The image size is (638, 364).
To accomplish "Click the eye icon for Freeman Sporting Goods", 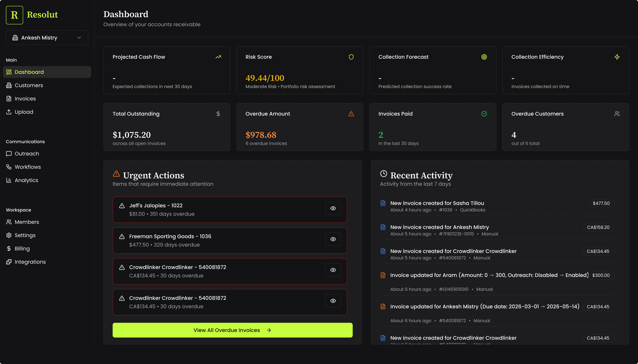I will (x=333, y=239).
